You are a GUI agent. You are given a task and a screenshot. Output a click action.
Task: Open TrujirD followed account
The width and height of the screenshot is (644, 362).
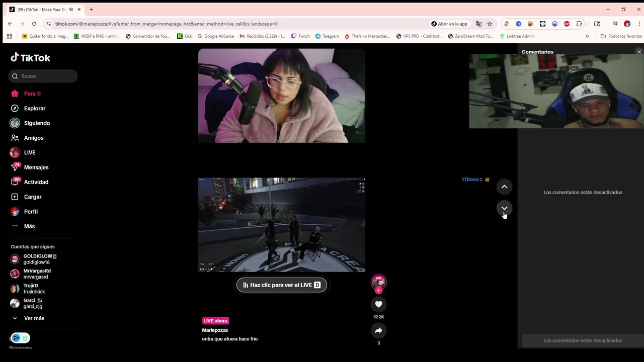tap(28, 289)
